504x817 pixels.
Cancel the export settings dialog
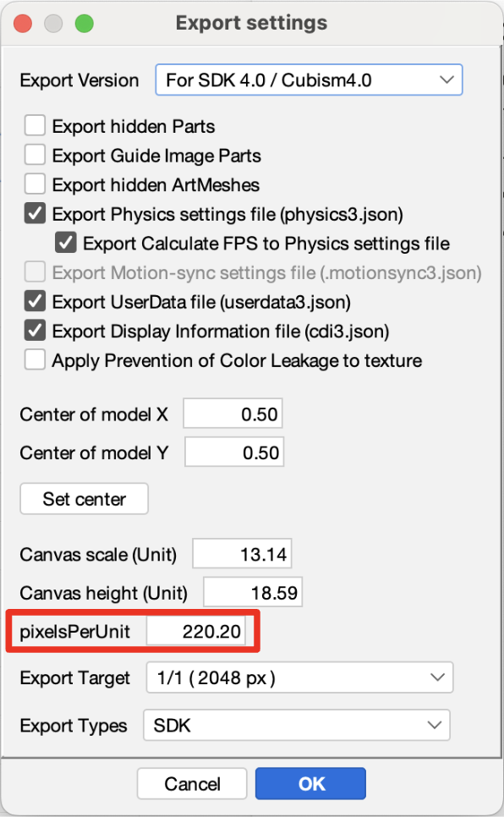(192, 783)
